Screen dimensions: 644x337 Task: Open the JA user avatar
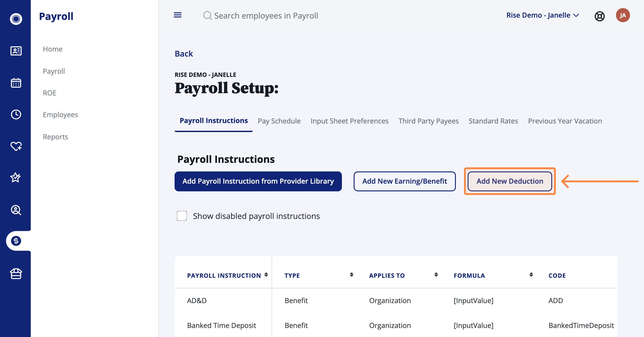(x=623, y=15)
